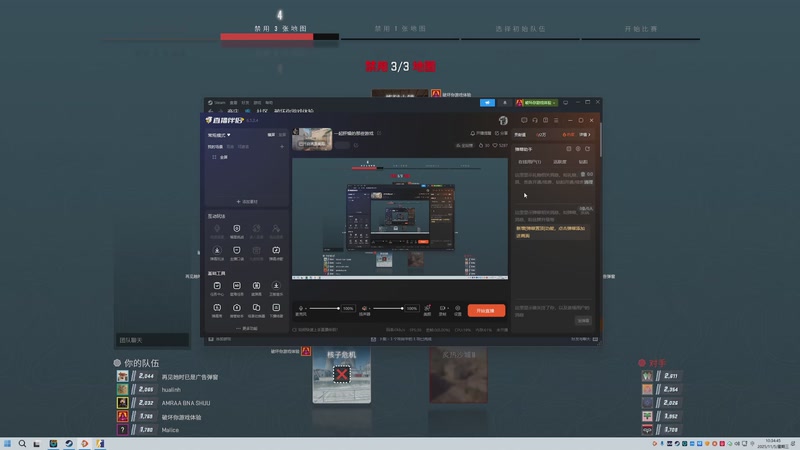The width and height of the screenshot is (800, 450).
Task: Click the orange 开始直播 start streaming button
Action: [486, 310]
